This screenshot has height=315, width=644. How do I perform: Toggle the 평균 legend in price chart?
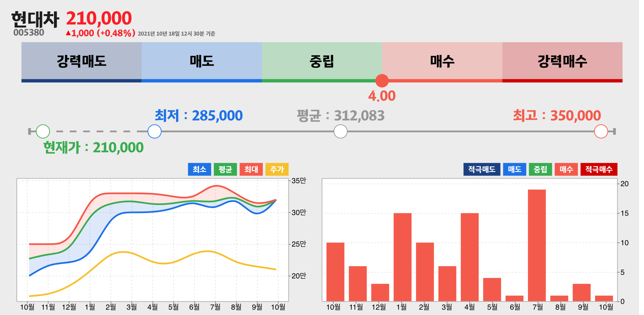click(225, 169)
